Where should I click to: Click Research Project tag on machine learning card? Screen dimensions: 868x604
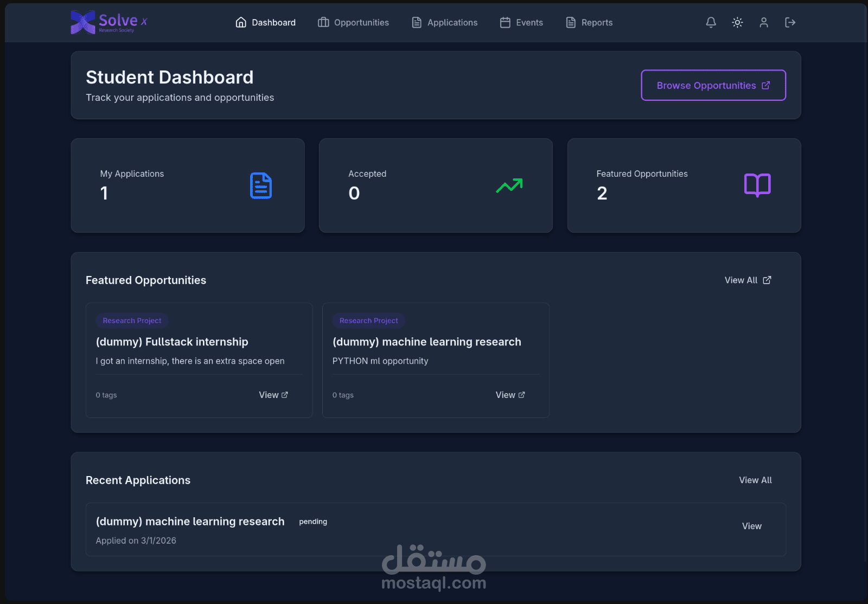pos(369,320)
